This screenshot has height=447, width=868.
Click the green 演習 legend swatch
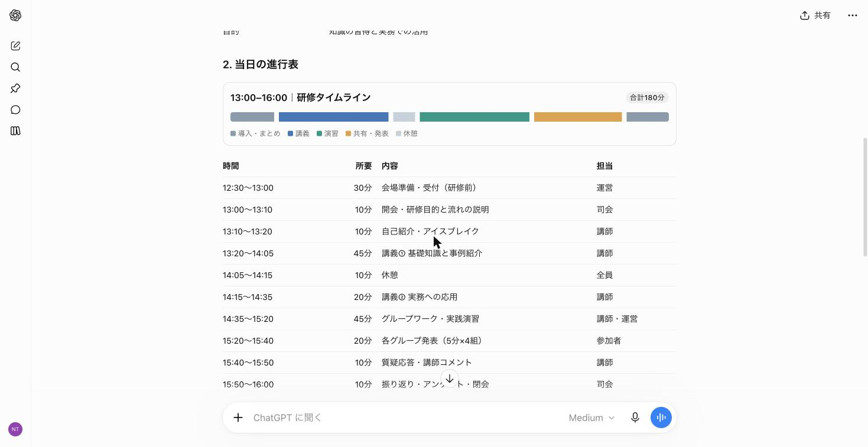[x=320, y=133]
